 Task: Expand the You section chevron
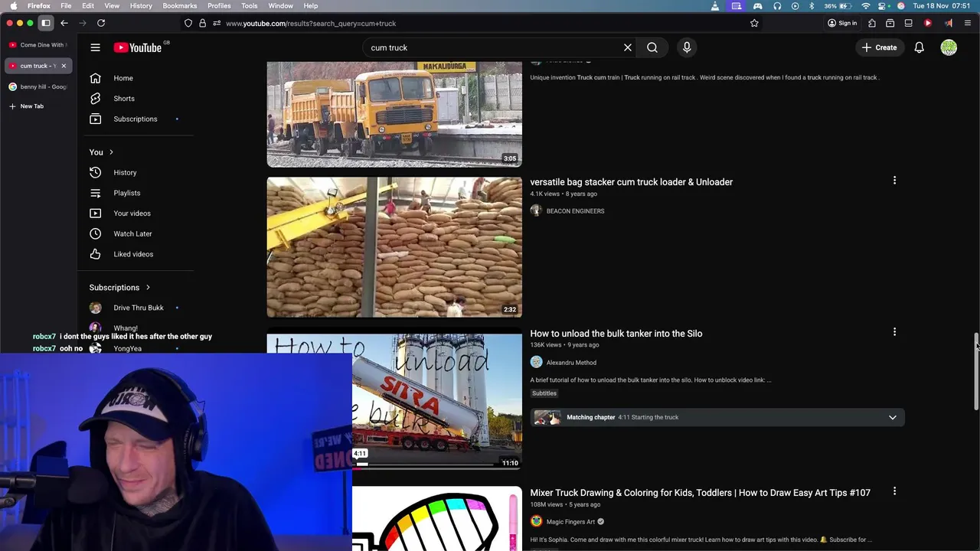click(x=111, y=152)
